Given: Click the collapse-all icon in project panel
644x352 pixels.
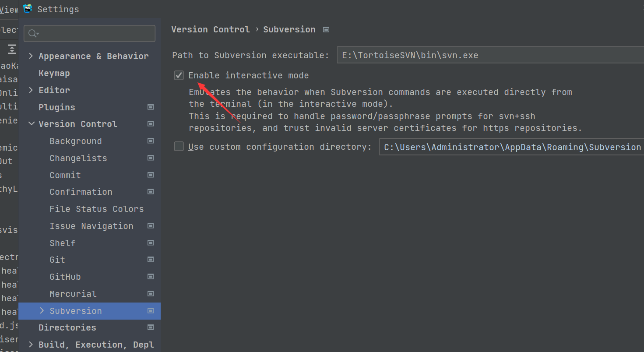Looking at the screenshot, I should (12, 49).
